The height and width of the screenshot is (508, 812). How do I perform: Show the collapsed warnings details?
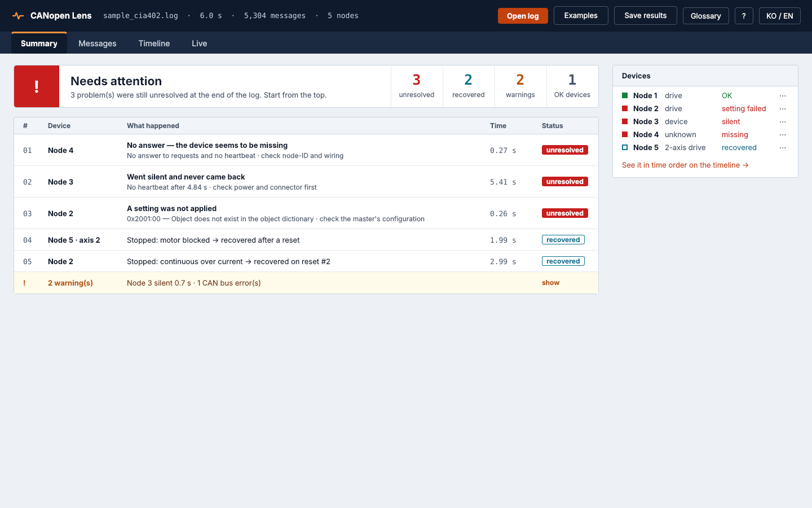[550, 283]
